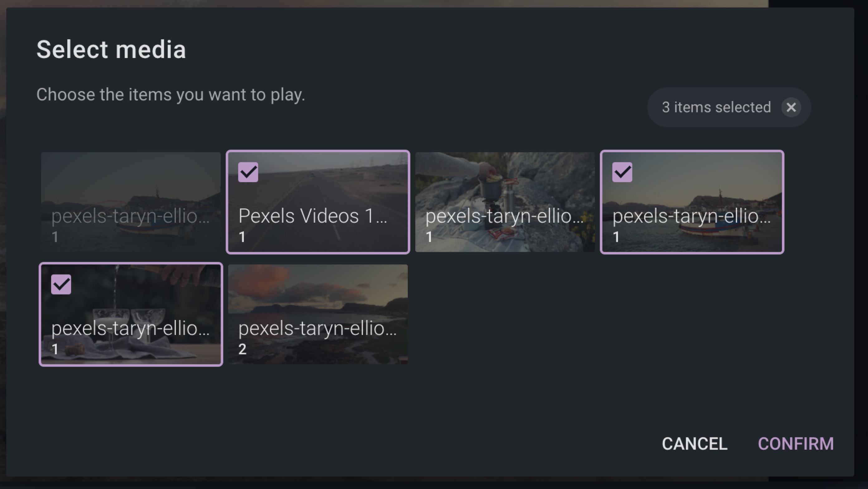Click the item count '2' on sunset clip
Image resolution: width=868 pixels, height=489 pixels.
242,349
